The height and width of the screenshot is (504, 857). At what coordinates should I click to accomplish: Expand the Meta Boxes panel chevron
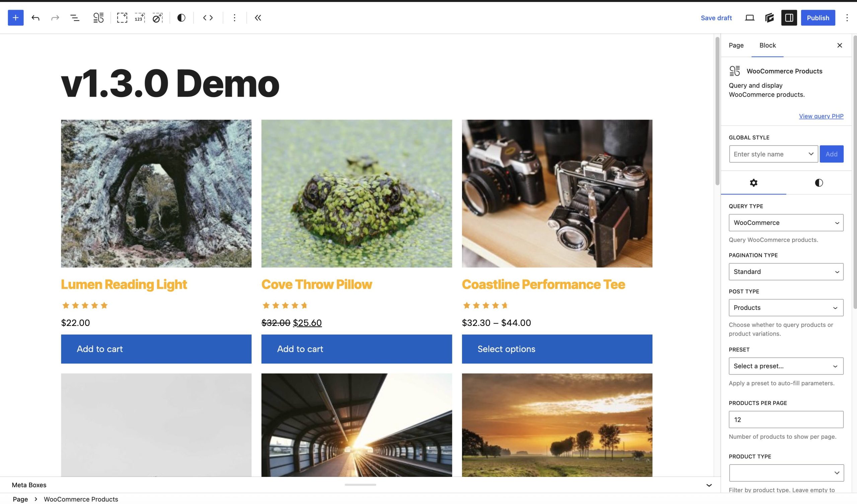point(709,485)
